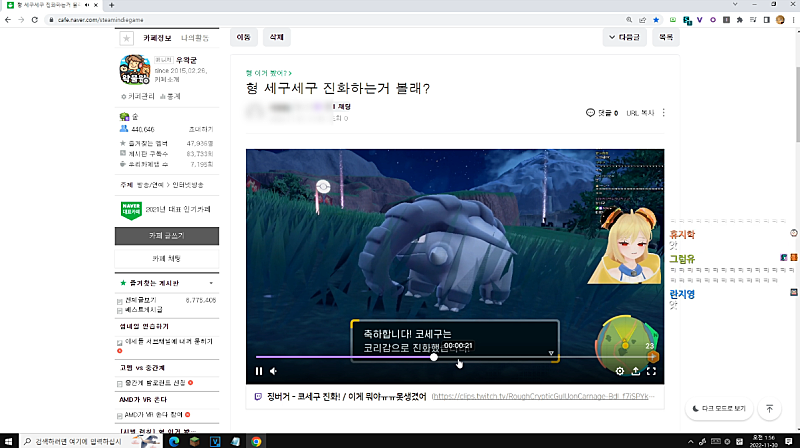Click the browser forward arrow
Viewport: 800px width, 448px height.
point(21,20)
